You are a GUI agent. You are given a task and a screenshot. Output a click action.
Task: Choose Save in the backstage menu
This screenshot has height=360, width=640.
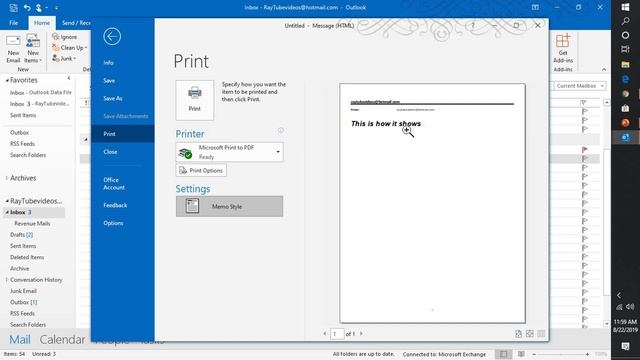109,81
